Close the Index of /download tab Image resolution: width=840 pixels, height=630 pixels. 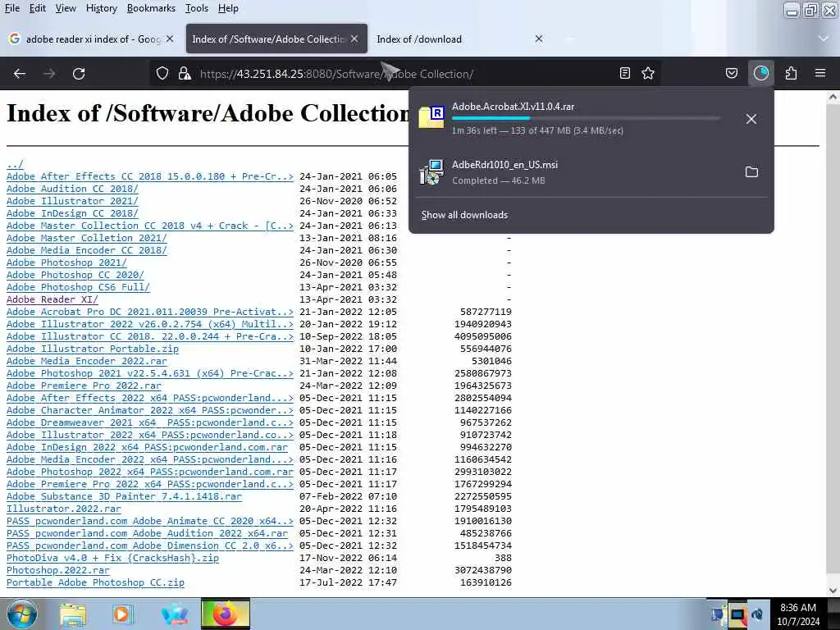coord(539,39)
